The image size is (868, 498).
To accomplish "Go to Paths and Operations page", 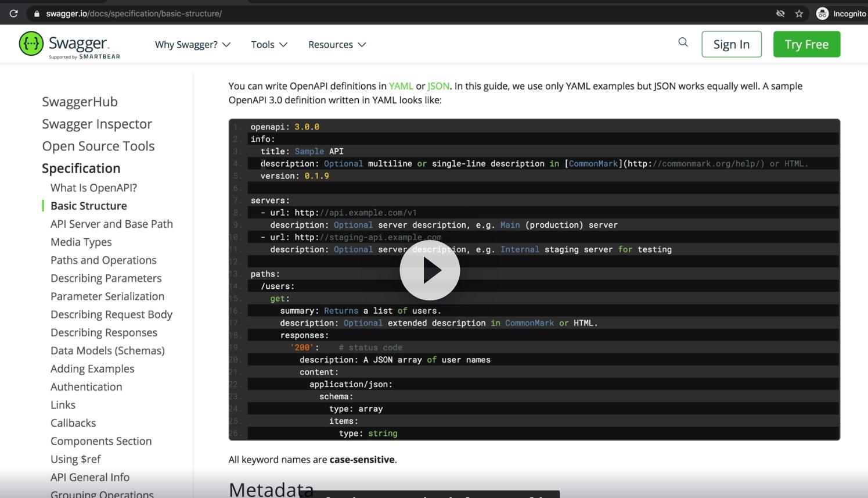I will pos(103,260).
